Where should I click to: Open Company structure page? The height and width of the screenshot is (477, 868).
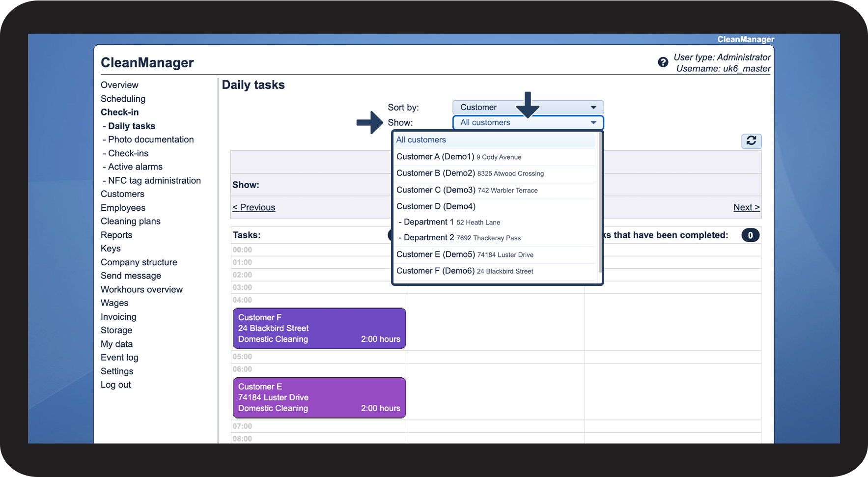[139, 262]
